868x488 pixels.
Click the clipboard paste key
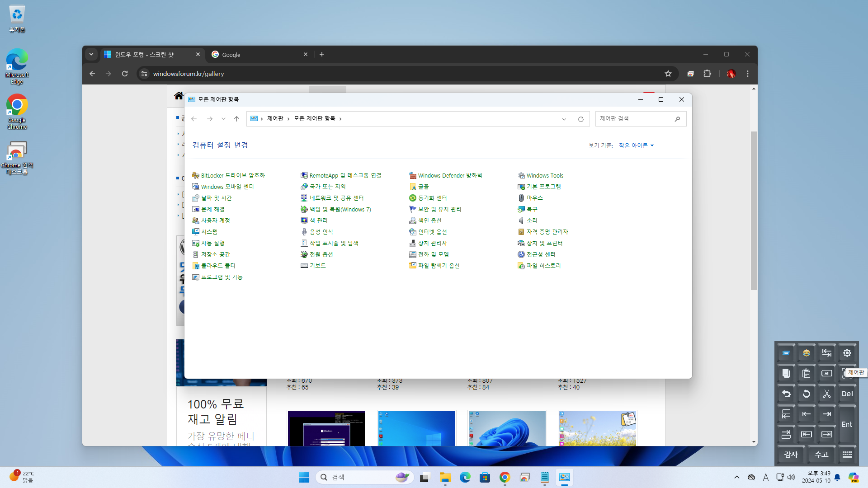click(x=806, y=373)
